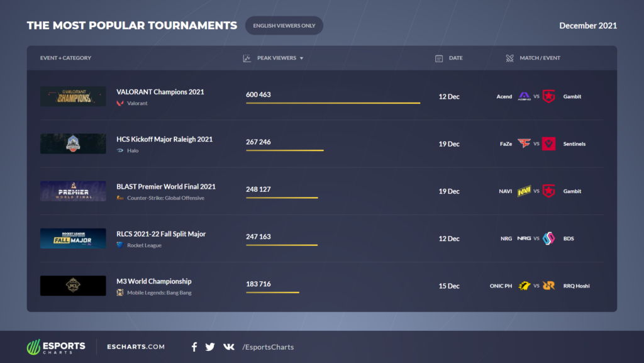The height and width of the screenshot is (363, 644).
Task: Open the Facebook icon in the footer
Action: (x=194, y=347)
